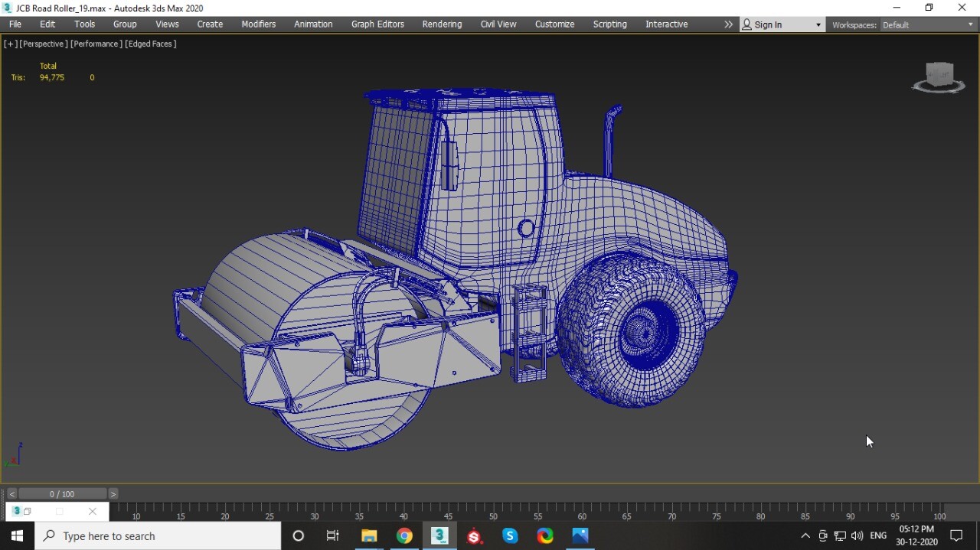Open the Windows Start menu

(x=17, y=535)
